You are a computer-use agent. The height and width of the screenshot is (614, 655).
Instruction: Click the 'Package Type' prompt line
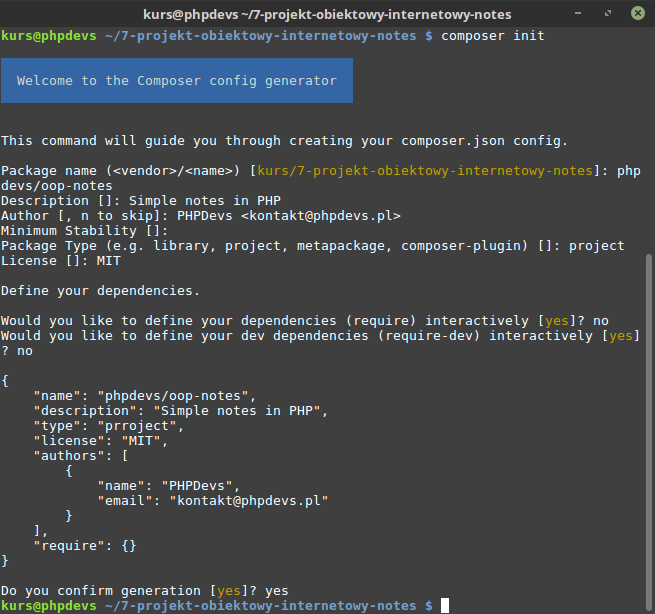tap(312, 246)
